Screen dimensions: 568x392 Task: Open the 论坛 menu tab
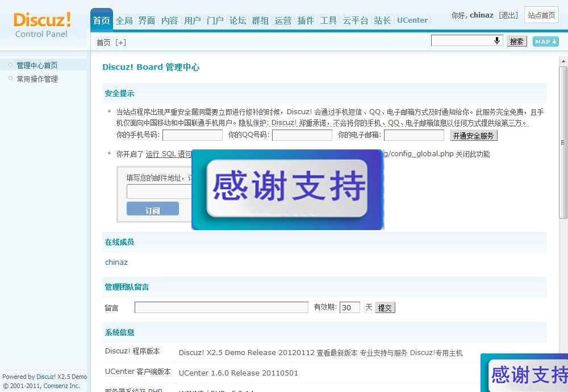tap(237, 20)
